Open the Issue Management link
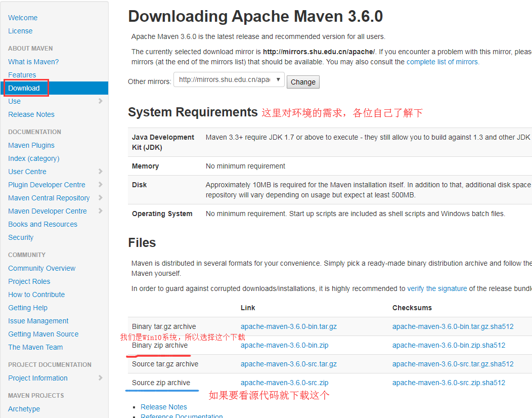Image resolution: width=532 pixels, height=418 pixels. click(x=38, y=321)
